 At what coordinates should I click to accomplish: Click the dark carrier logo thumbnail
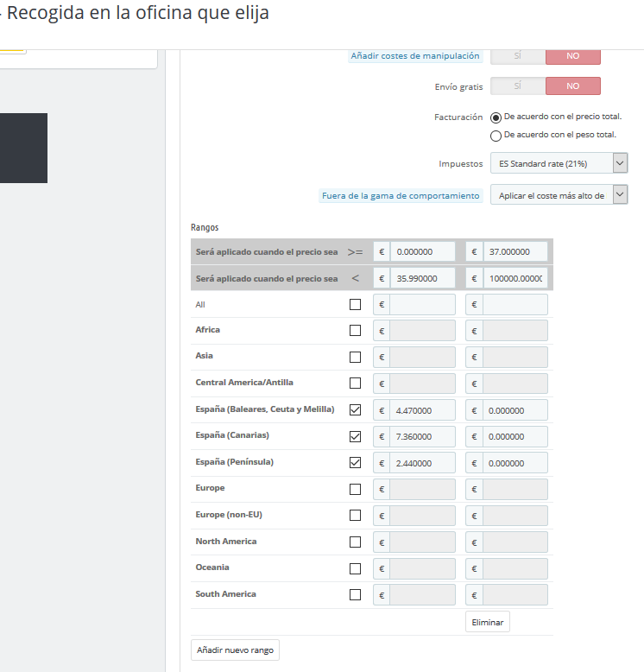point(23,148)
